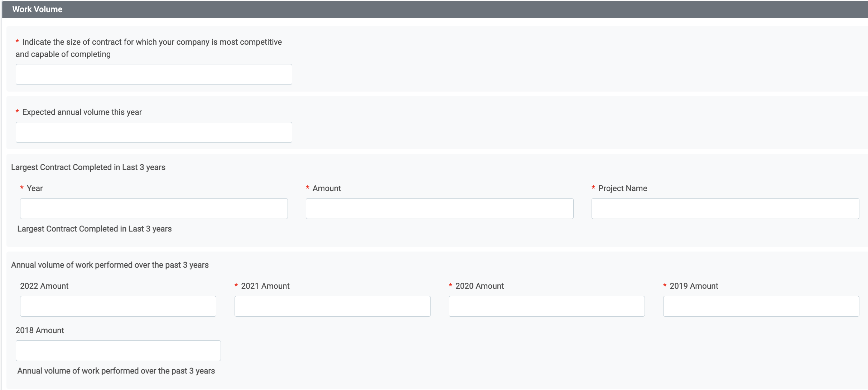The width and height of the screenshot is (868, 390).
Task: Click the 'Expected annual volume this year' label
Action: click(82, 112)
